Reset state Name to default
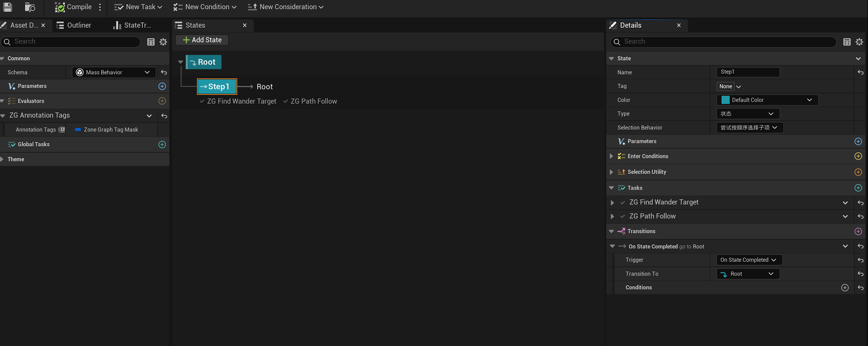 860,73
